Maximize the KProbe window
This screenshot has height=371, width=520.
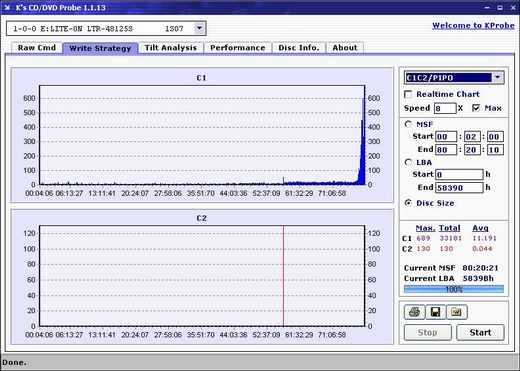500,8
